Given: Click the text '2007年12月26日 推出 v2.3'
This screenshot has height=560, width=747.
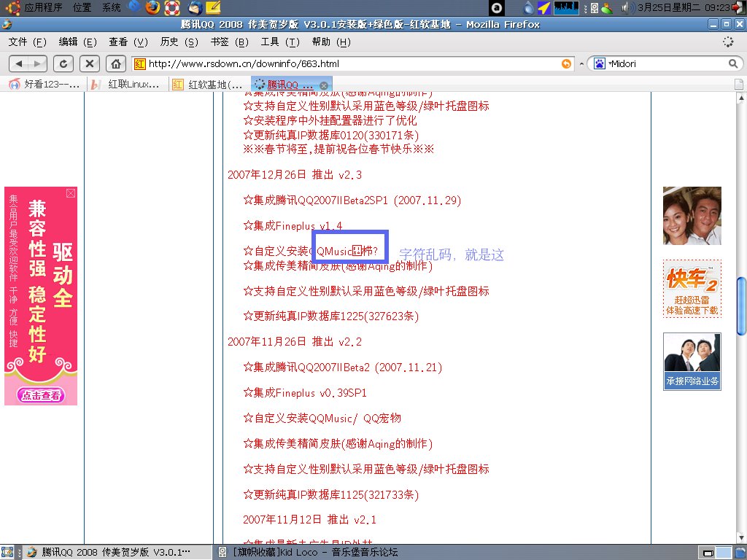Looking at the screenshot, I should pos(295,175).
